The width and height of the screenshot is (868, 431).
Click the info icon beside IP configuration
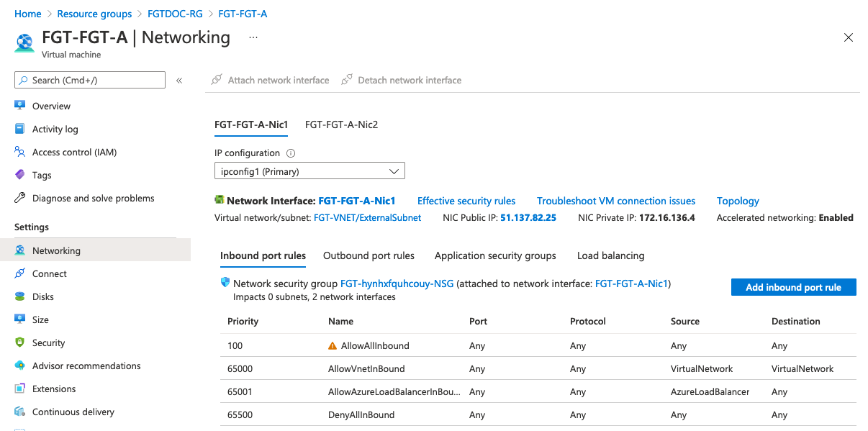(x=291, y=153)
